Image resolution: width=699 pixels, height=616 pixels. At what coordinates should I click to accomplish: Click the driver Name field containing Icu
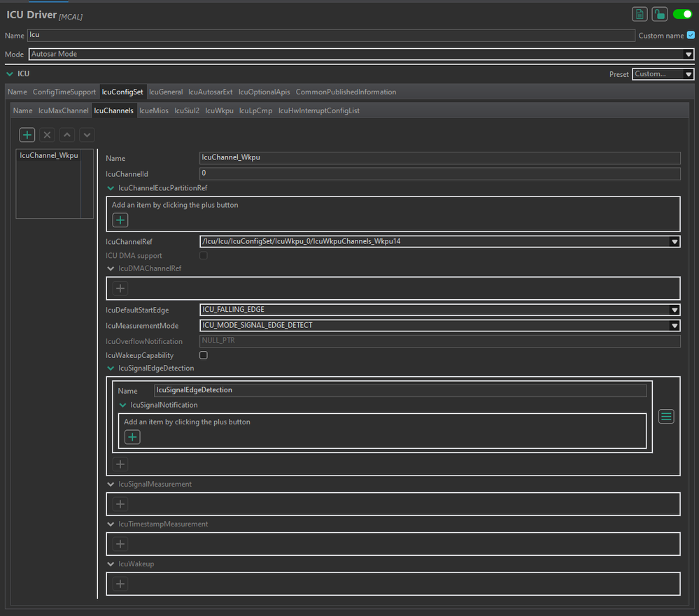click(331, 35)
